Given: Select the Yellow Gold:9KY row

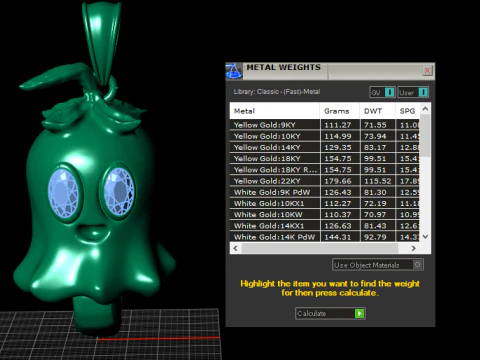Looking at the screenshot, I should (x=324, y=125).
